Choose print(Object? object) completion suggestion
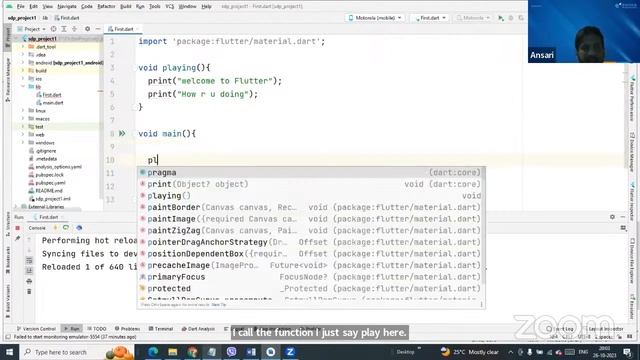 click(311, 184)
